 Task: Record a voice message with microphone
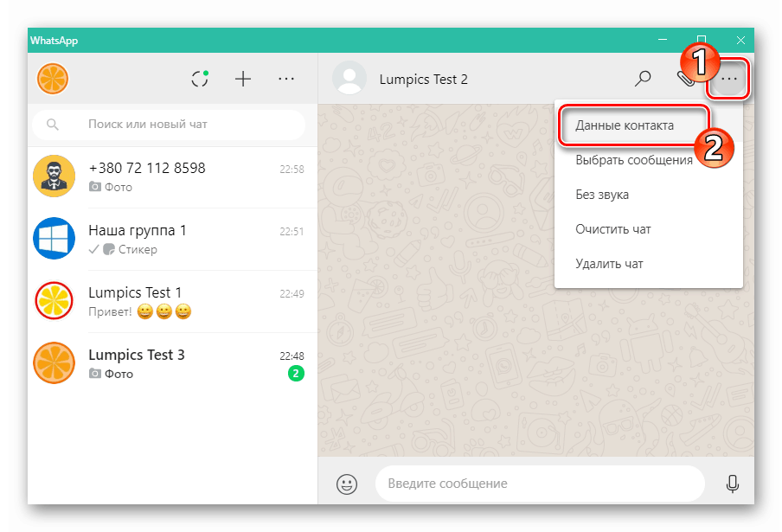click(x=732, y=484)
